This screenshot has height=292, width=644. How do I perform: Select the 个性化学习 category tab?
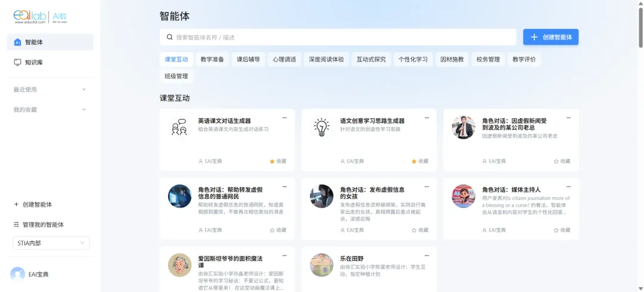[413, 59]
